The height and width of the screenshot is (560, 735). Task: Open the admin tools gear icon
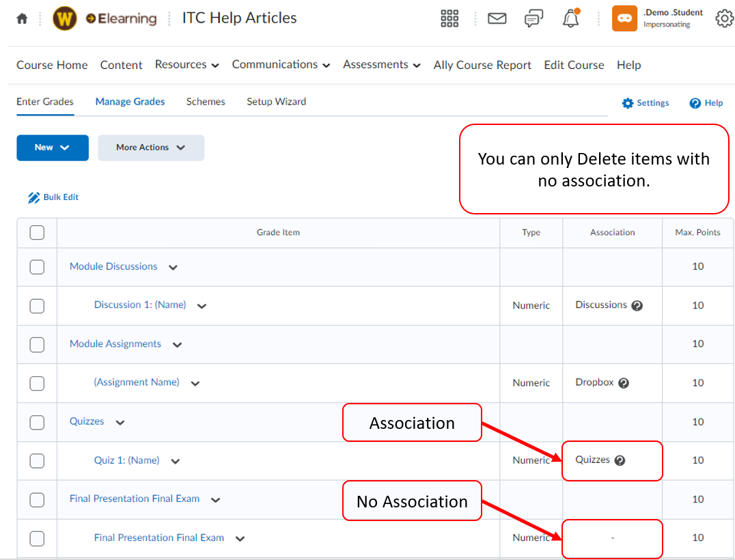pyautogui.click(x=724, y=18)
